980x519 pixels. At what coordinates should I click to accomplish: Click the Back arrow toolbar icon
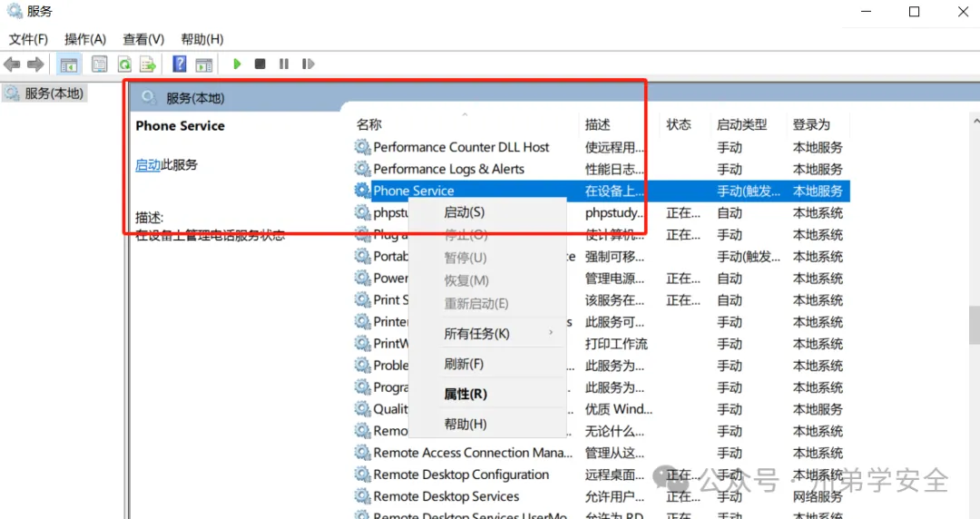coord(12,64)
